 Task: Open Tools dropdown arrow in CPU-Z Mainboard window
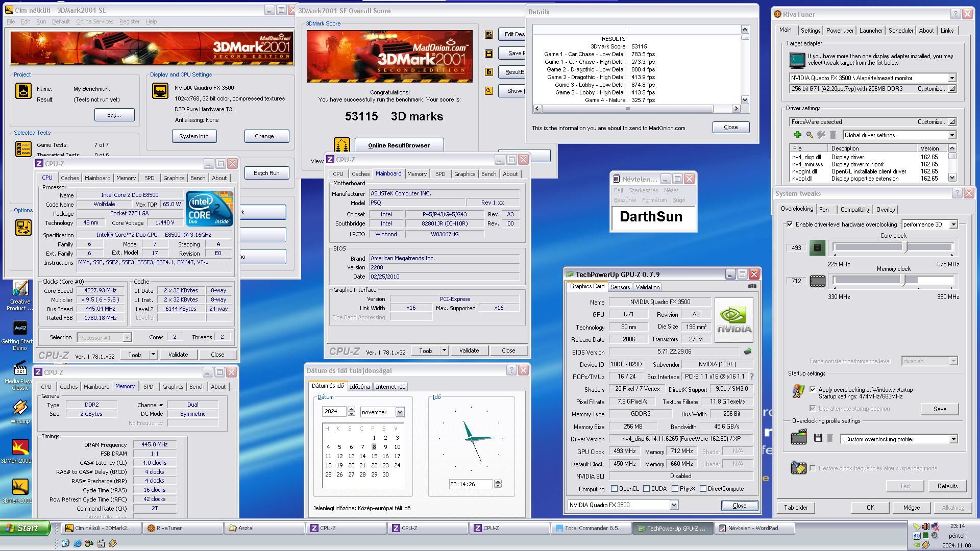pos(444,350)
